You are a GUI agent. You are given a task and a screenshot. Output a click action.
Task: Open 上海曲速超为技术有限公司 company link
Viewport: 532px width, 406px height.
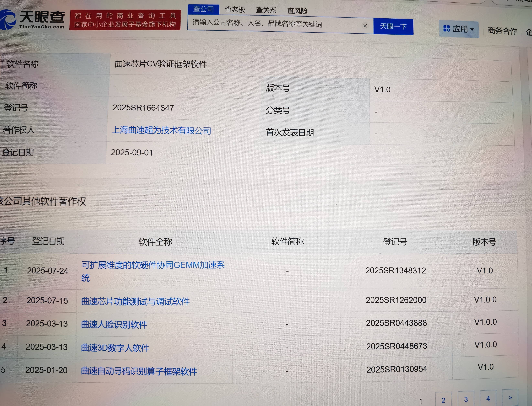point(161,130)
